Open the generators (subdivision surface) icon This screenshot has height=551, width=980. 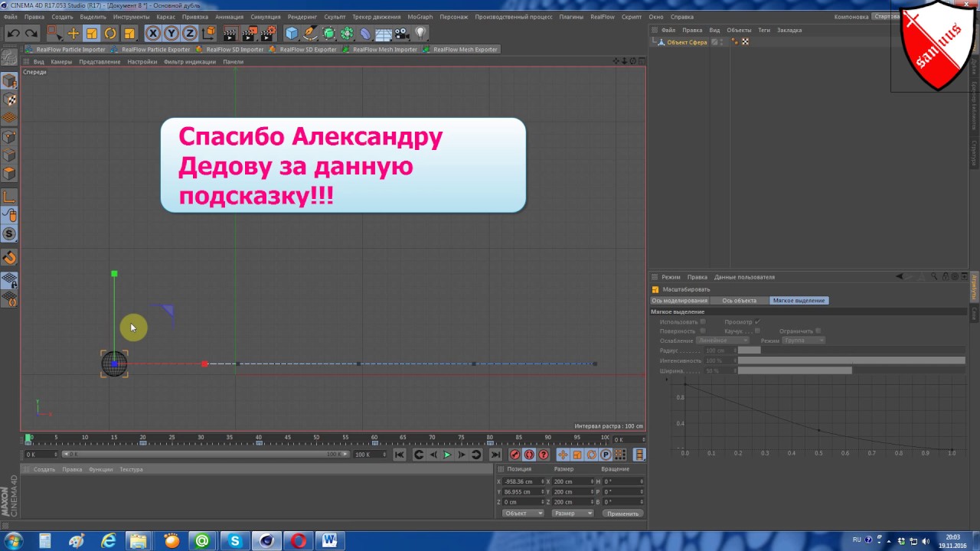329,33
